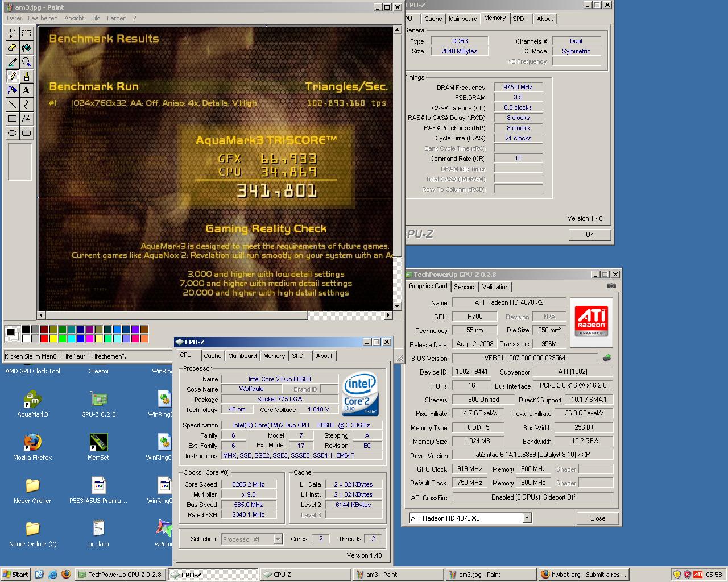Choose the Rounded Rectangle tool
Screen dimensions: 728x582
(26, 133)
